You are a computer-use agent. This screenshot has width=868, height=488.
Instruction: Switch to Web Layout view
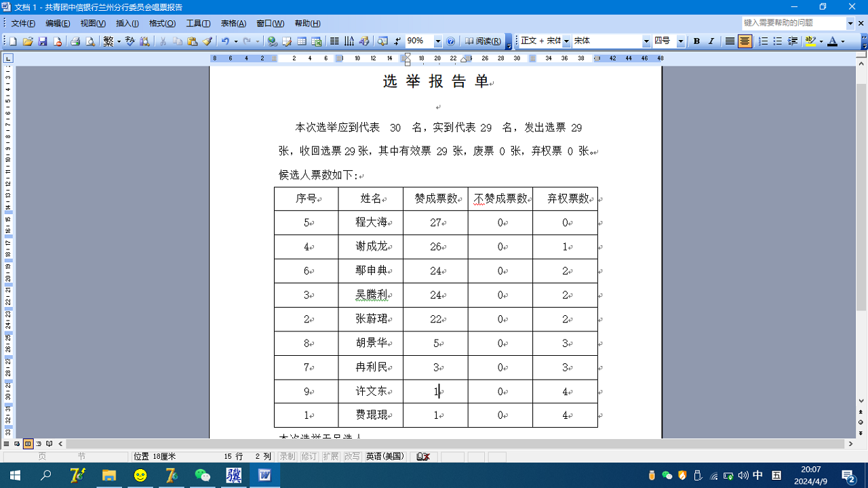(17, 444)
